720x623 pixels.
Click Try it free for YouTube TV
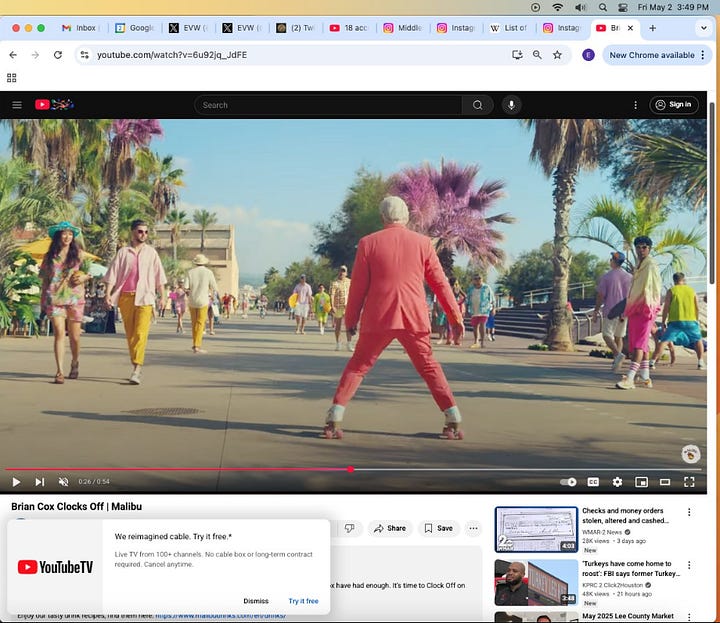[303, 601]
